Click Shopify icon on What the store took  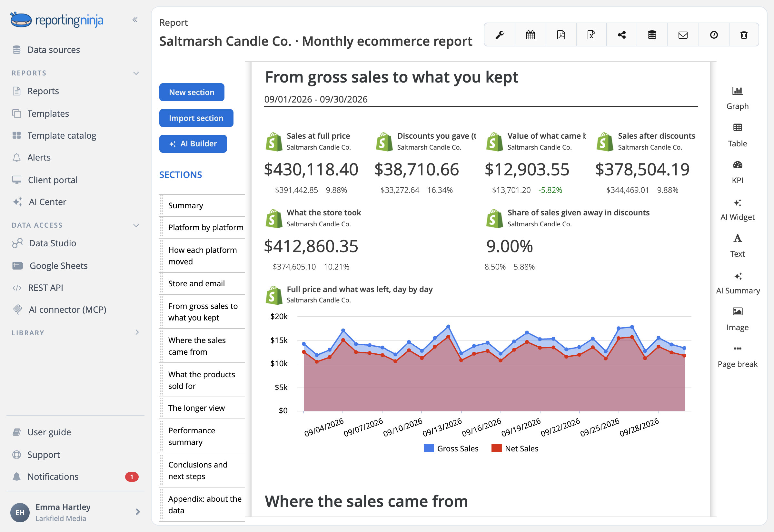[274, 218]
